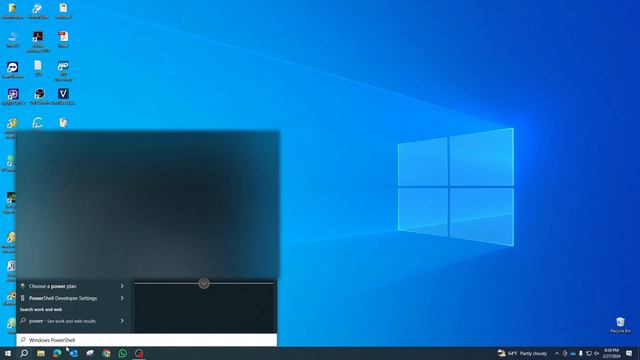Expand PowerShell Developer Settings arrow
Viewport: 640px width, 360px height.
click(x=122, y=298)
